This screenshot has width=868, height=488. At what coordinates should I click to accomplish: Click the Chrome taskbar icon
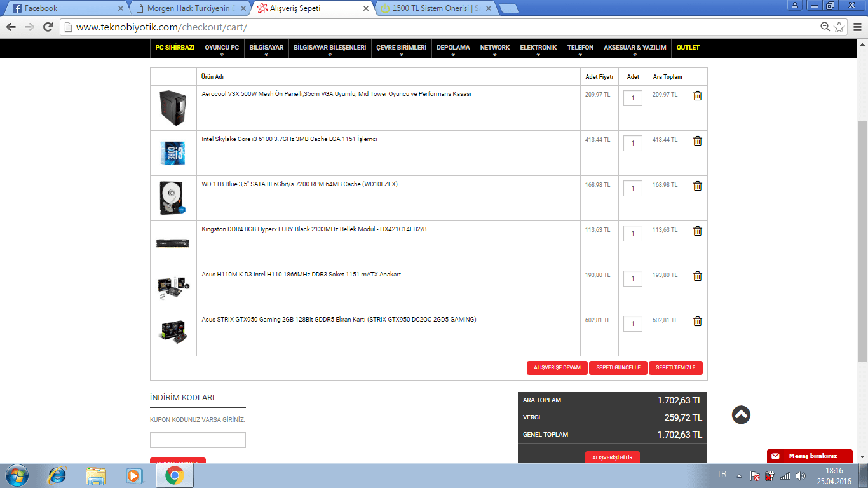[x=174, y=475]
